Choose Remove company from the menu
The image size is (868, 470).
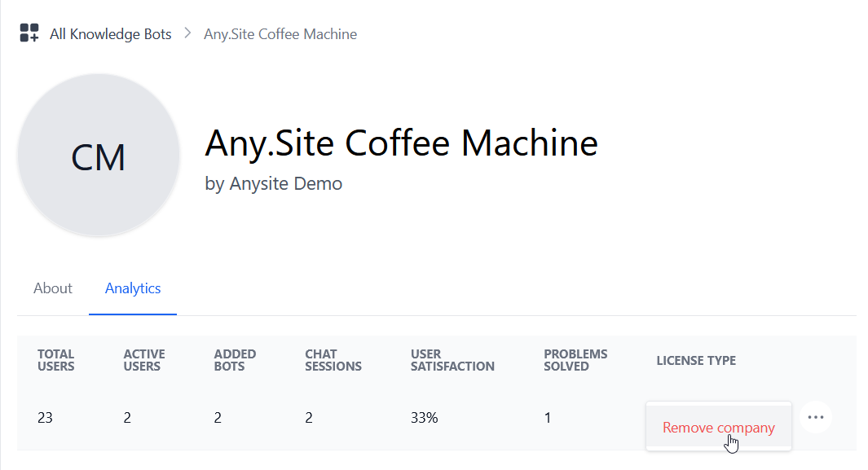[x=718, y=428]
